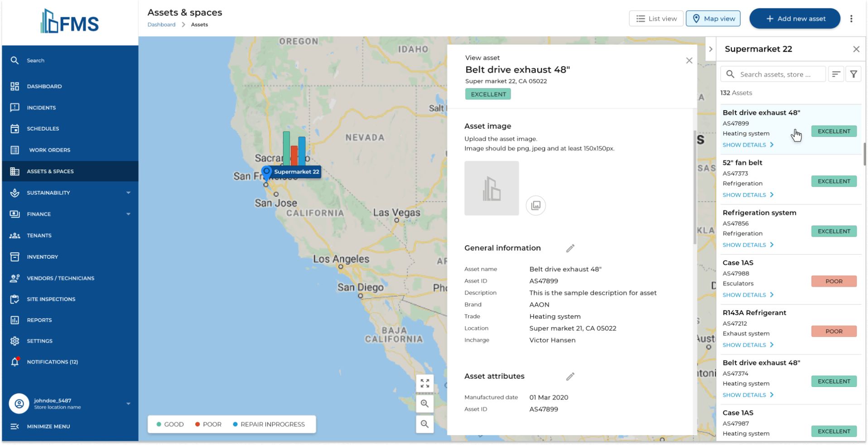This screenshot has width=868, height=445.
Task: Click the Add new asset button
Action: (x=795, y=19)
